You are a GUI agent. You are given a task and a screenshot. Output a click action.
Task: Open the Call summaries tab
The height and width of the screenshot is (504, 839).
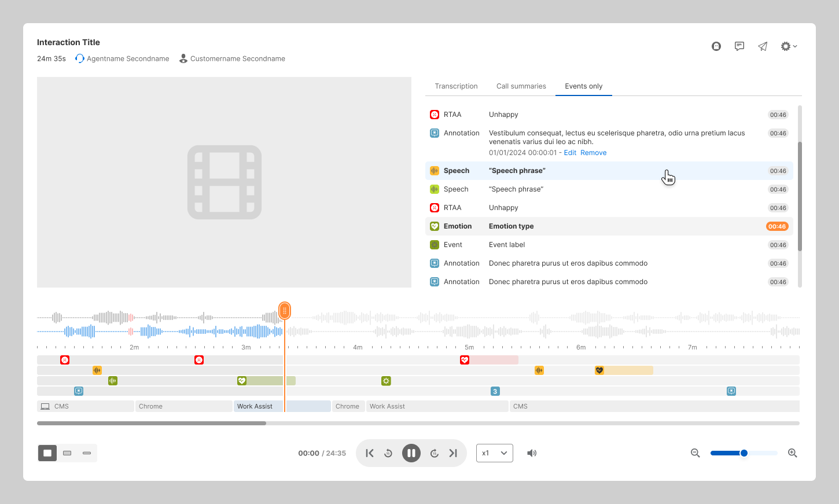pyautogui.click(x=521, y=86)
